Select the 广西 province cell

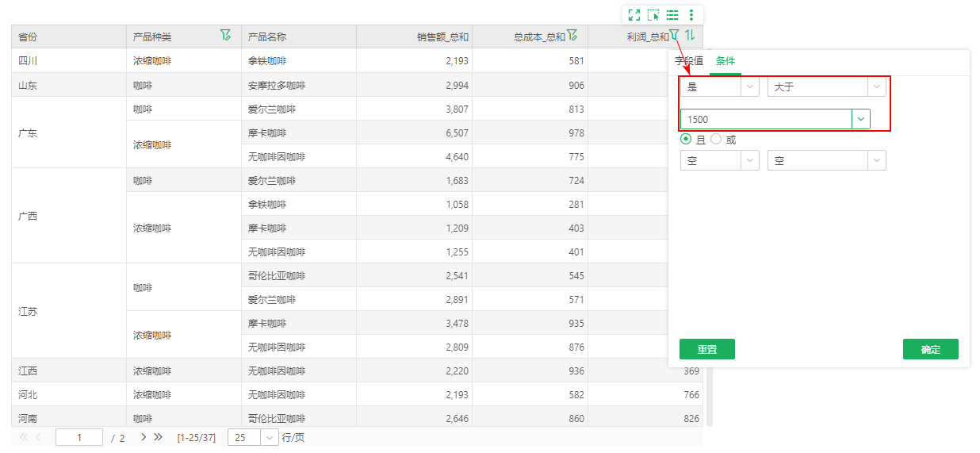69,216
